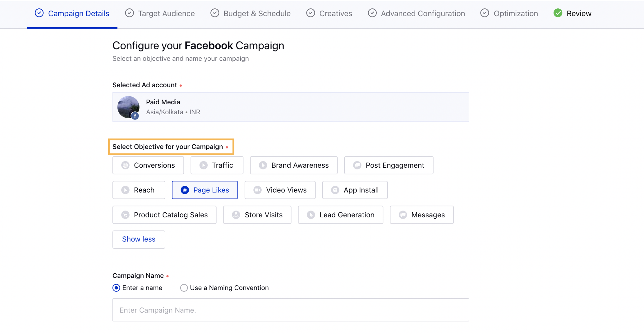644x336 pixels.
Task: Select the Brand Awareness objective icon
Action: click(262, 165)
